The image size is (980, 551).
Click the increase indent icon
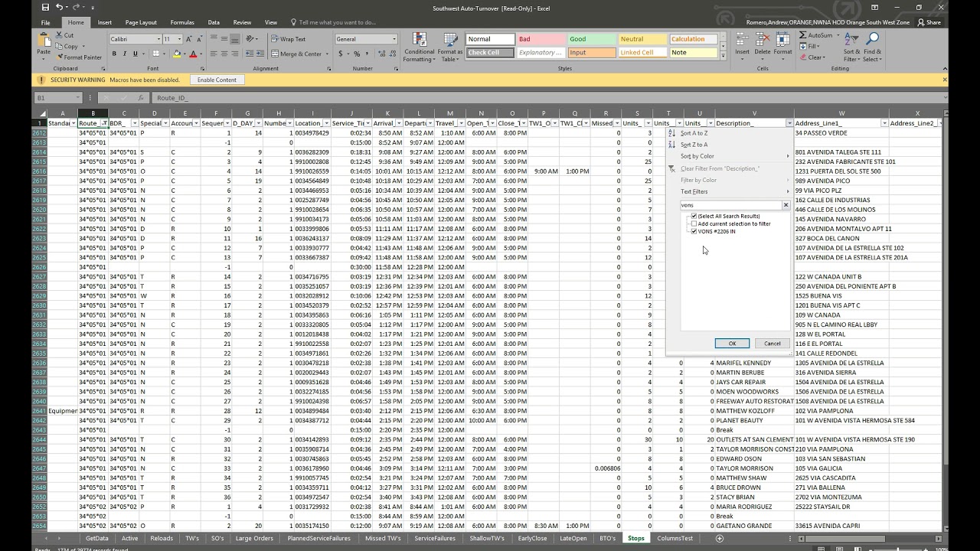tap(260, 54)
